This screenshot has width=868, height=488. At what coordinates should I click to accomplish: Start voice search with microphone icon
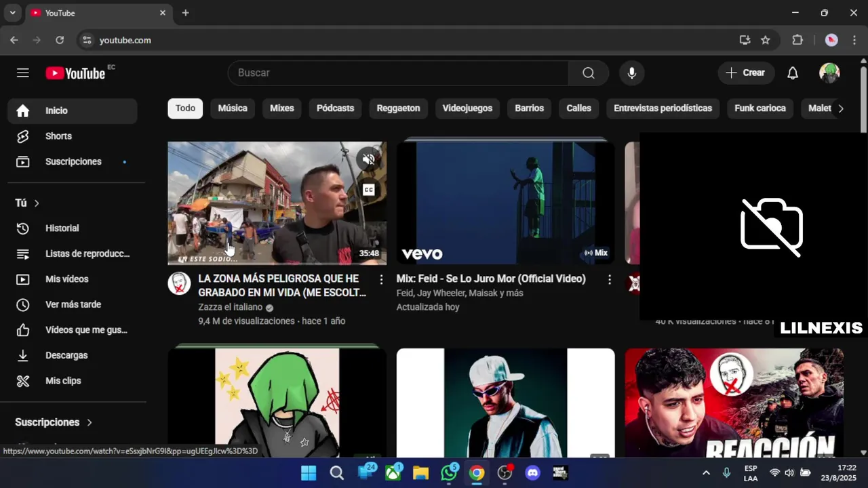(632, 73)
